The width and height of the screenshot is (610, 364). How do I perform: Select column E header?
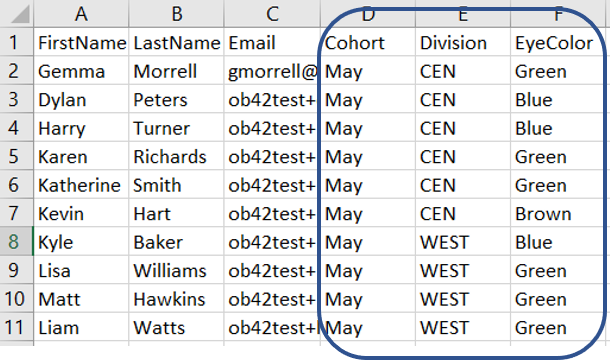click(x=463, y=14)
